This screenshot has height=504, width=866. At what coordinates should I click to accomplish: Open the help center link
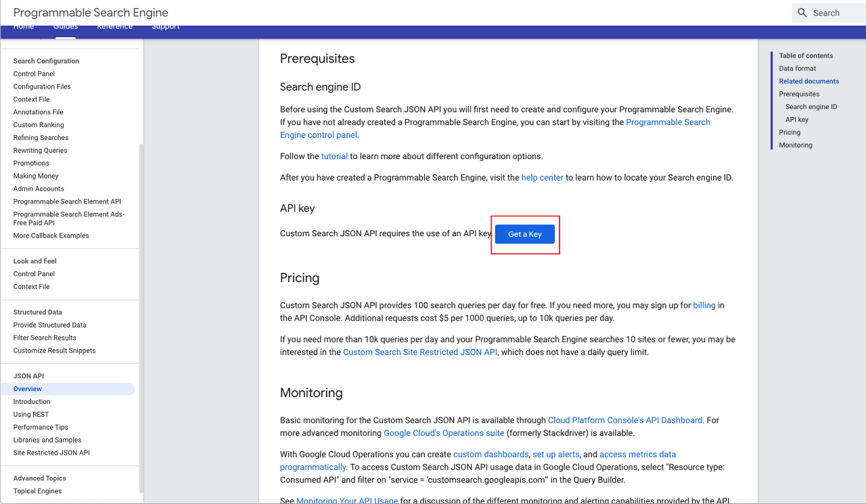[x=543, y=178]
